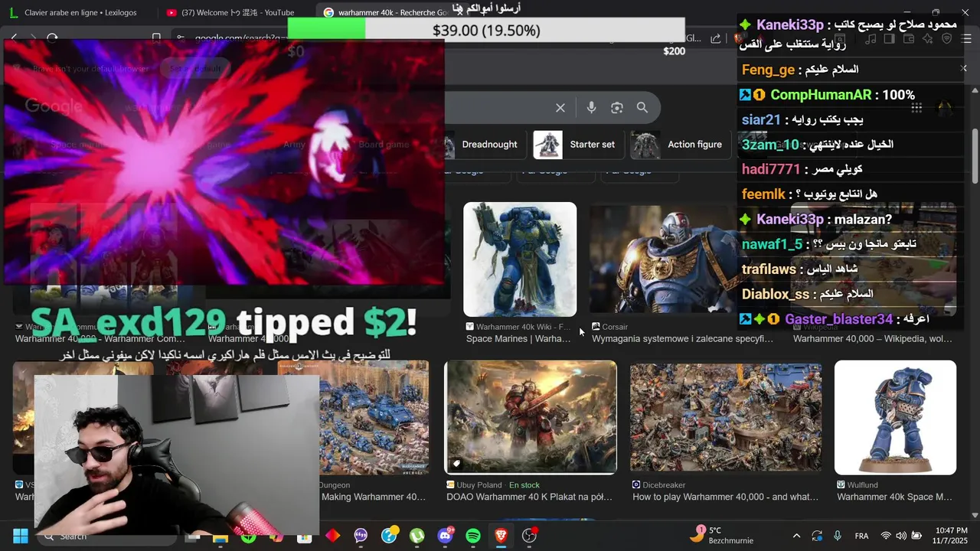Open the 'Space Marines | Warha...' result link

pos(518,339)
